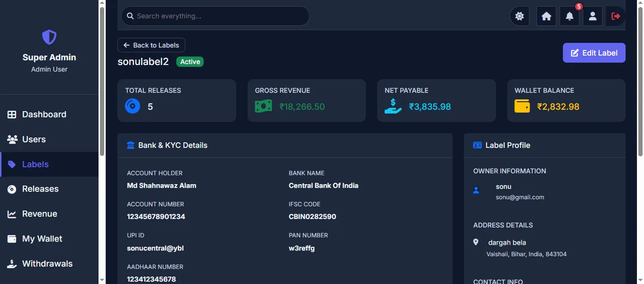This screenshot has height=284, width=644.
Task: Click the theme toggle sun icon
Action: pyautogui.click(x=520, y=16)
